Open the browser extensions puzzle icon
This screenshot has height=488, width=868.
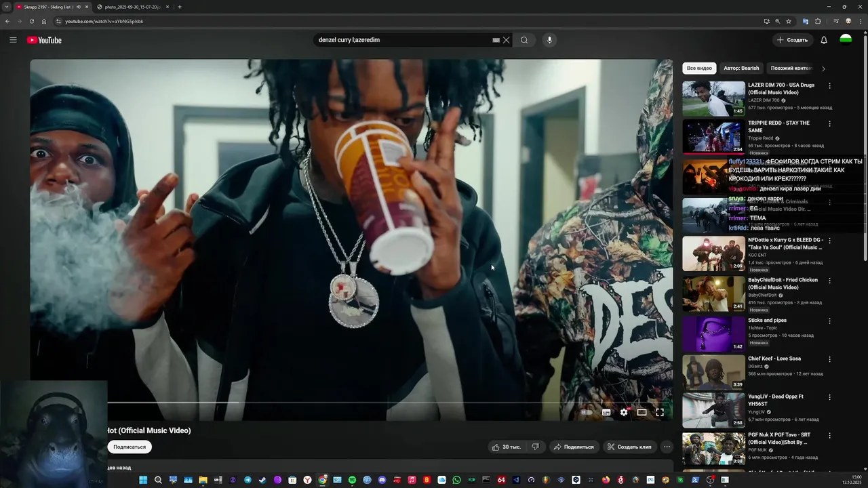click(x=818, y=21)
